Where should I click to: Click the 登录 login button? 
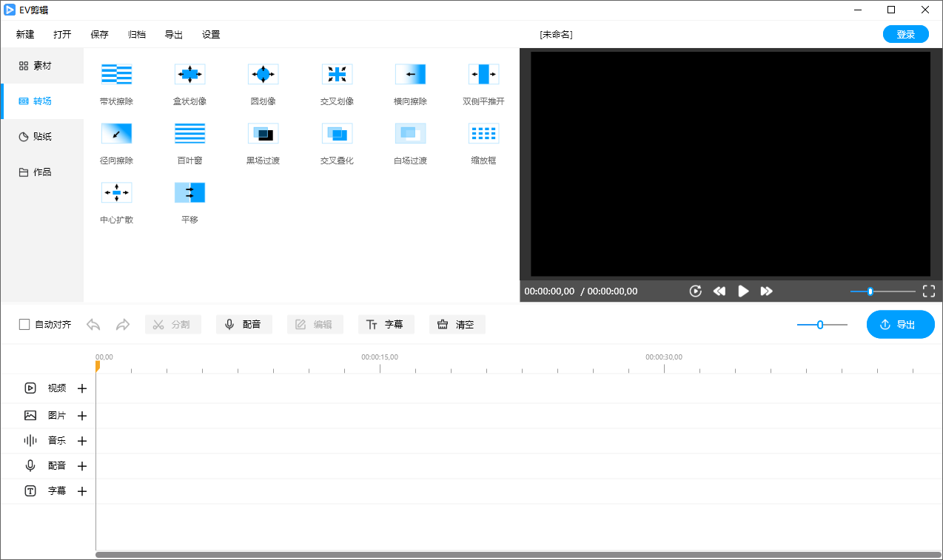coord(905,34)
